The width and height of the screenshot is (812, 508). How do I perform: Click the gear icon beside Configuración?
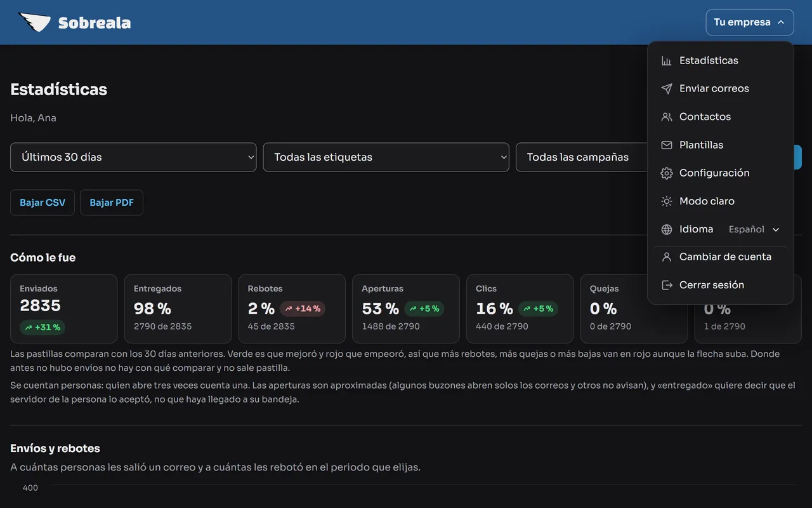click(666, 173)
